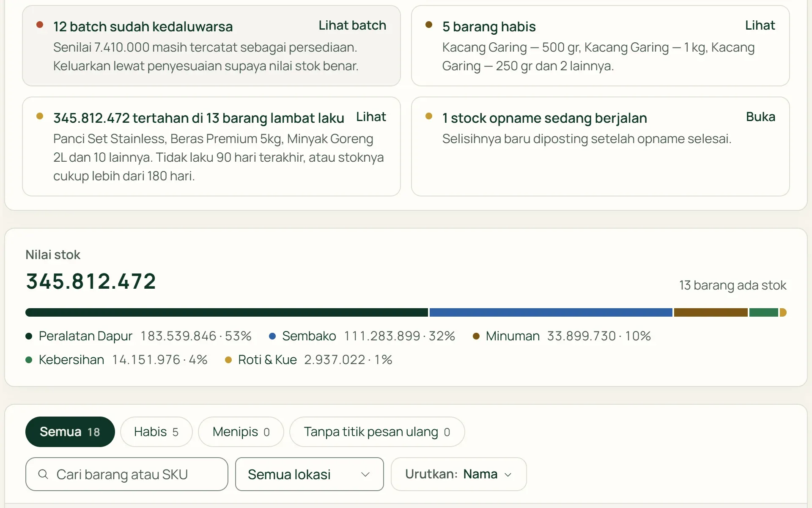Click the Roti & Kue legend entry
Image resolution: width=812 pixels, height=508 pixels.
(x=309, y=360)
